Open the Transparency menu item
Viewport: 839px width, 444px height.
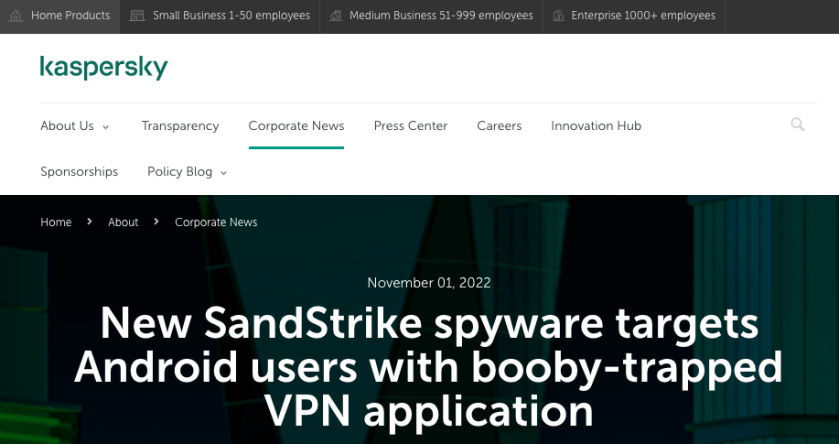tap(180, 126)
